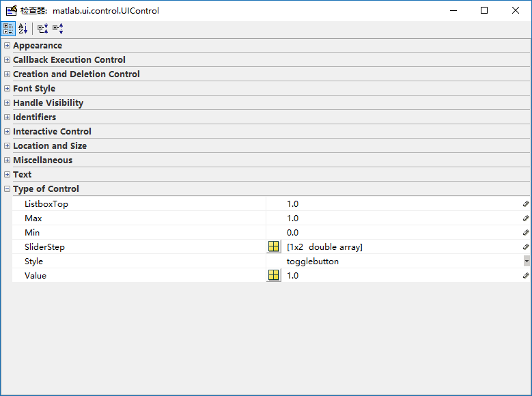
Task: Minimize the inspector window
Action: [453, 10]
